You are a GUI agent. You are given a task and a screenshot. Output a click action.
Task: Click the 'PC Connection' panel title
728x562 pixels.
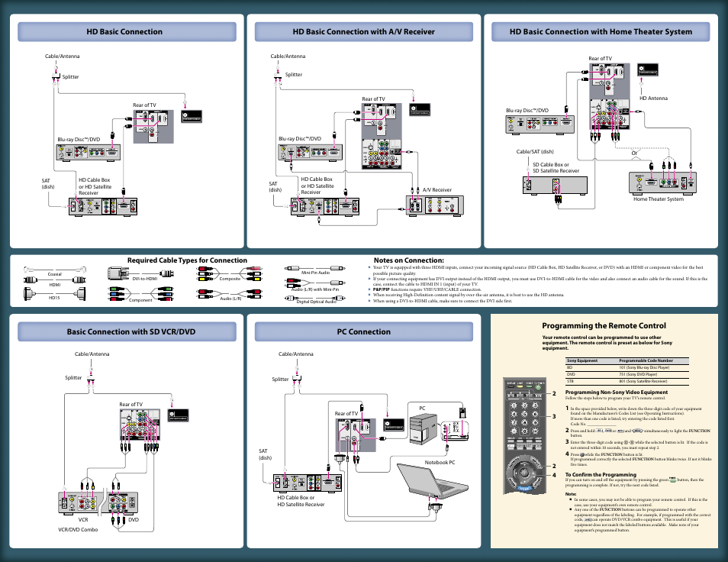[363, 331]
